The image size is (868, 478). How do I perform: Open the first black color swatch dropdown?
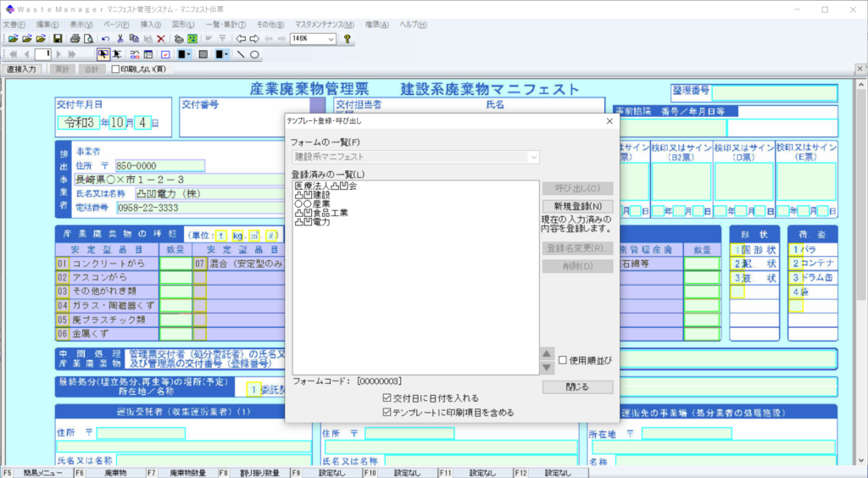tap(184, 54)
